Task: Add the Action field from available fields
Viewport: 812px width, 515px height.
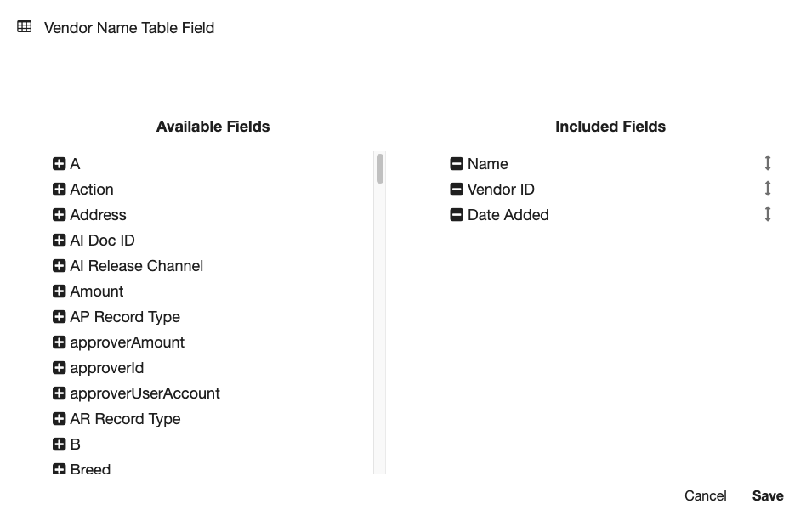Action: pyautogui.click(x=58, y=190)
